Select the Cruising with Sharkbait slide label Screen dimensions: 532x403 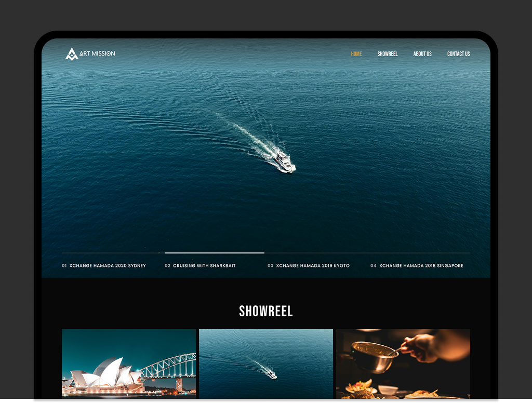(204, 266)
